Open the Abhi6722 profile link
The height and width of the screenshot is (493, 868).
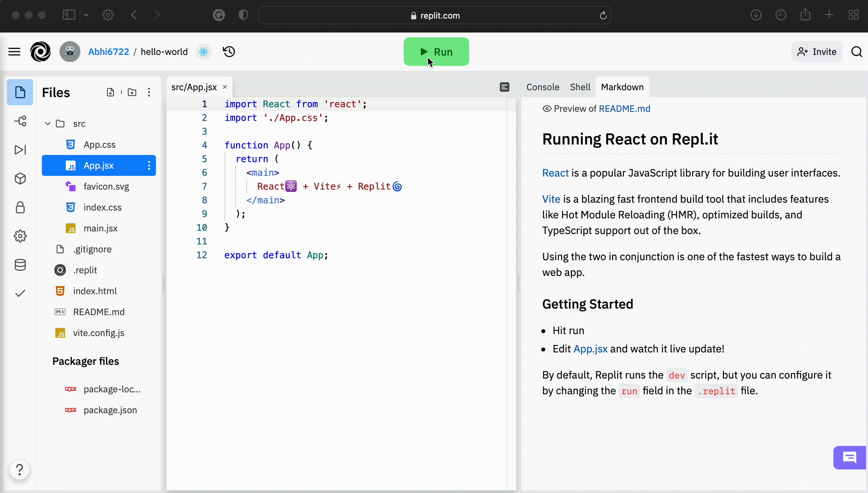pyautogui.click(x=108, y=52)
